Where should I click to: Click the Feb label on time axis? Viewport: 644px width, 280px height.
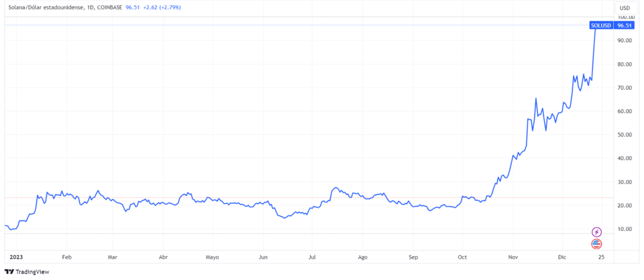(67, 257)
